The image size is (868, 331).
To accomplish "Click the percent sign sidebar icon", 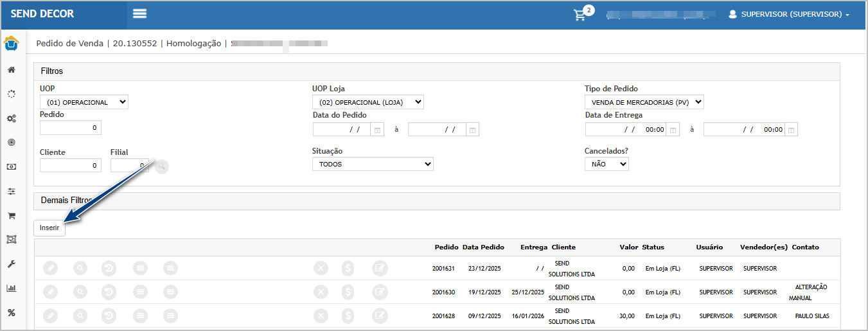I will click(12, 313).
